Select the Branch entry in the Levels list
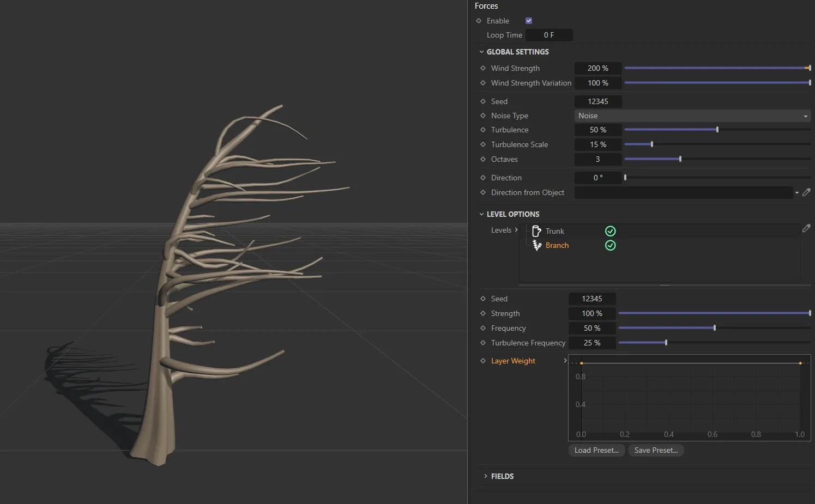 pyautogui.click(x=557, y=245)
